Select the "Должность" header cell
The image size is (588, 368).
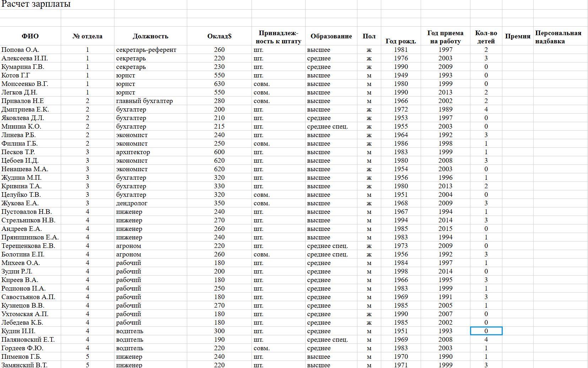(x=150, y=36)
